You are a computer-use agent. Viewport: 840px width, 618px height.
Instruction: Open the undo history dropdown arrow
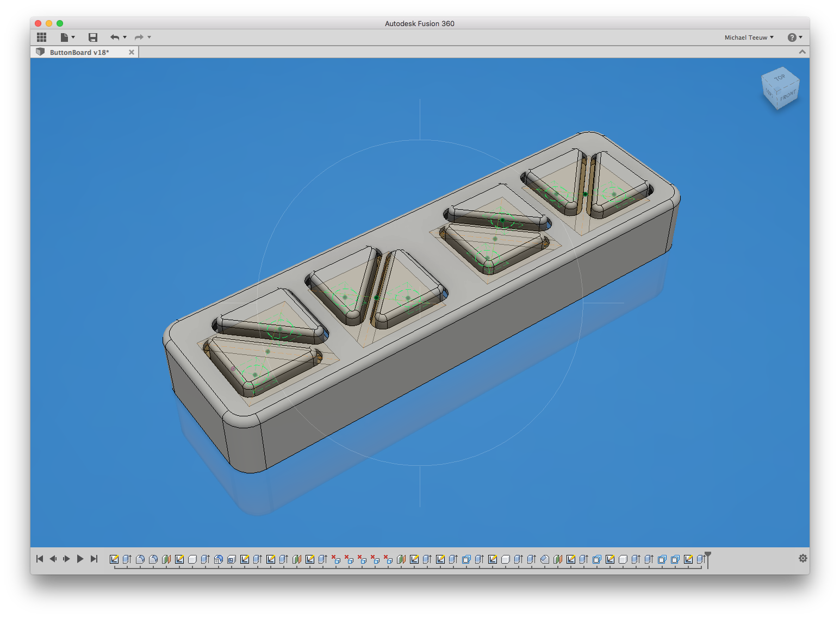tap(125, 37)
